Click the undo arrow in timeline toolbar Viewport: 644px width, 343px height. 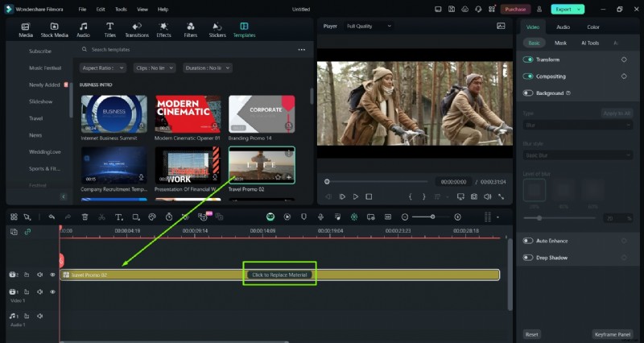tap(52, 217)
